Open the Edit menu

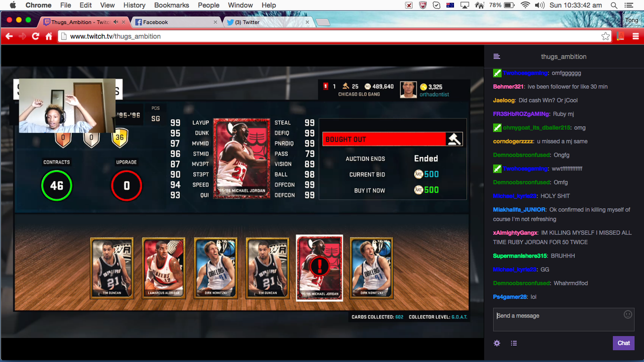[x=85, y=5]
